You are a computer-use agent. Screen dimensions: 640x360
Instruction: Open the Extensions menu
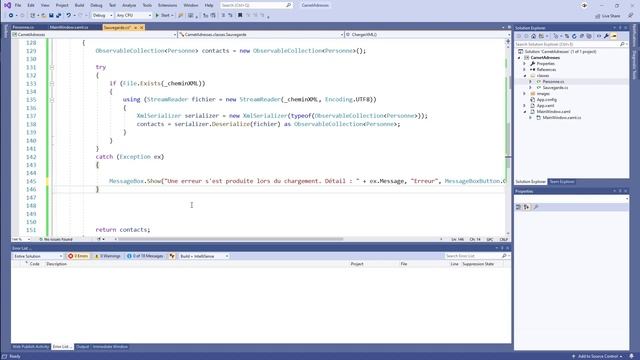pos(167,5)
